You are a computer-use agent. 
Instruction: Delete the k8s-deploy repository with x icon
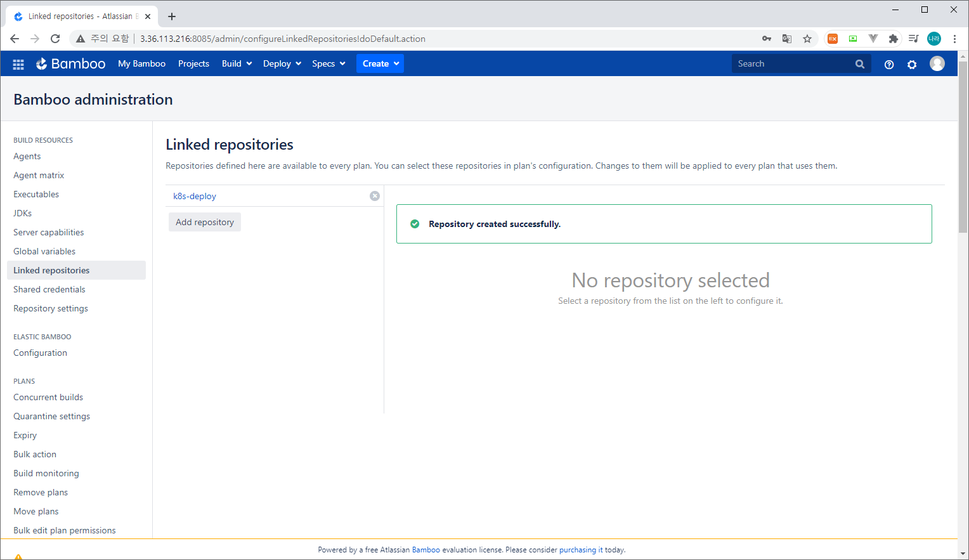tap(375, 196)
